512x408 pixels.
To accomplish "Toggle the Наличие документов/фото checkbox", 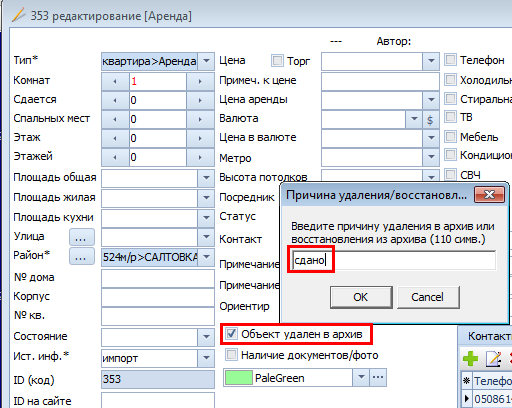I will (x=231, y=355).
